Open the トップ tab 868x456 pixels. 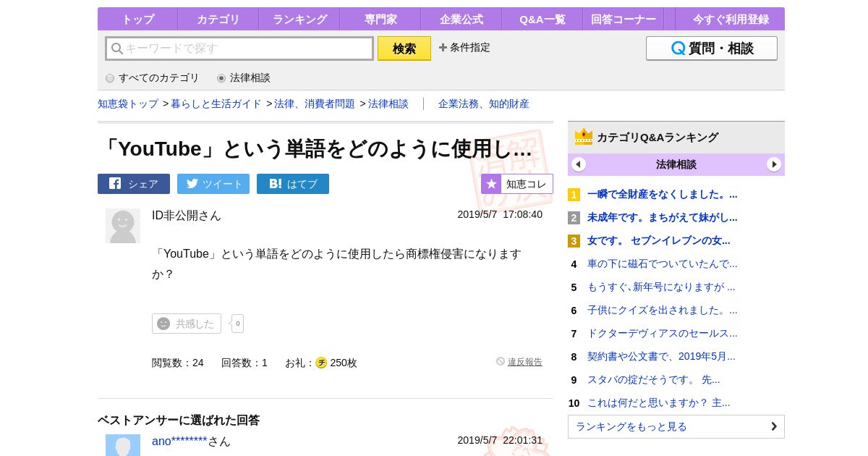coord(137,19)
